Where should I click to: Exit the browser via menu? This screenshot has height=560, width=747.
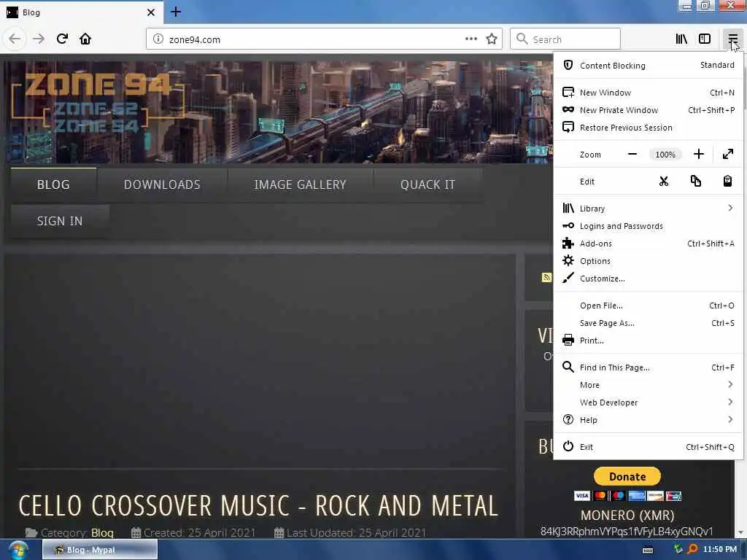coord(649,447)
